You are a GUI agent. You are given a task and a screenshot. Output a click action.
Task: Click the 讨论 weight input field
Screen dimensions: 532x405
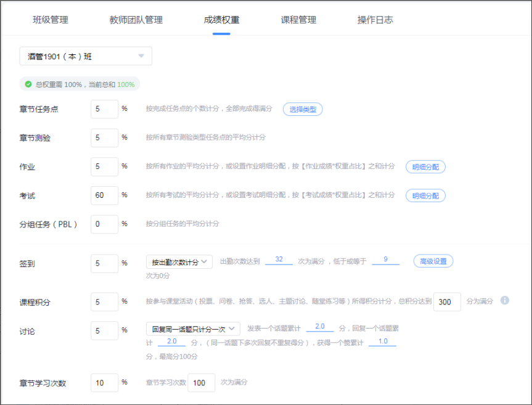(x=105, y=330)
